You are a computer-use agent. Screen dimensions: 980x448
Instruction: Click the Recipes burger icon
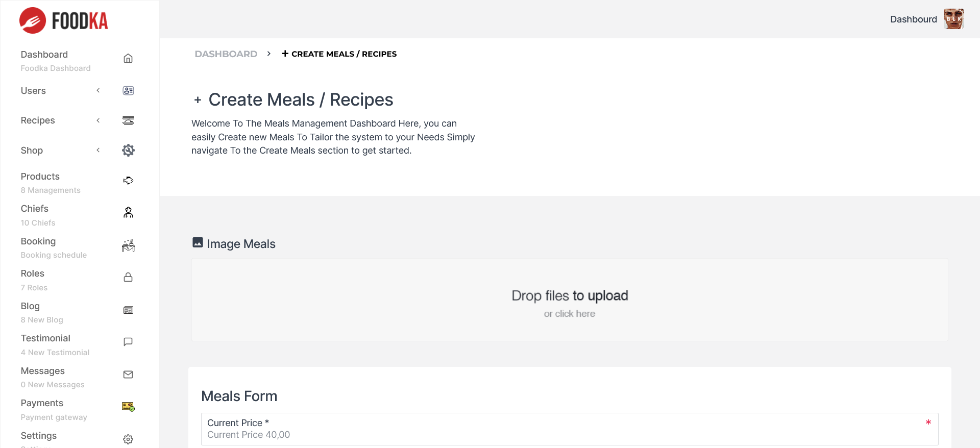[x=128, y=120]
